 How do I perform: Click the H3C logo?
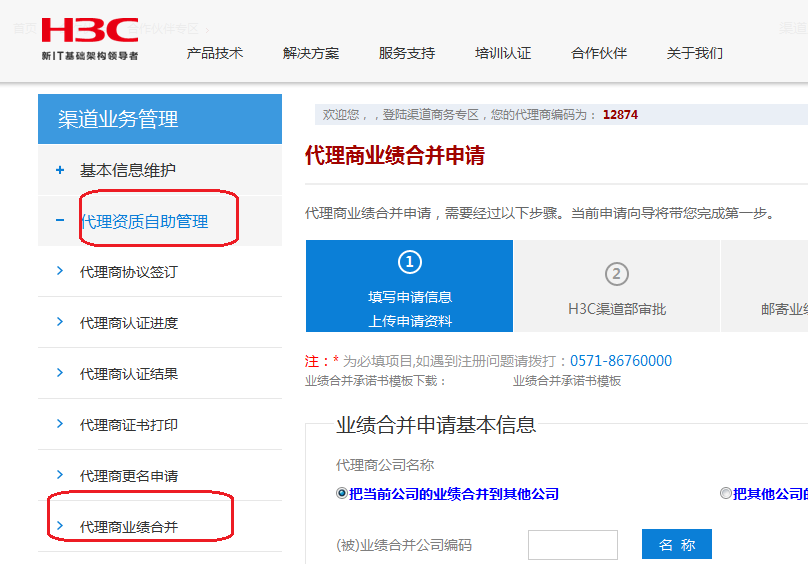tap(90, 38)
